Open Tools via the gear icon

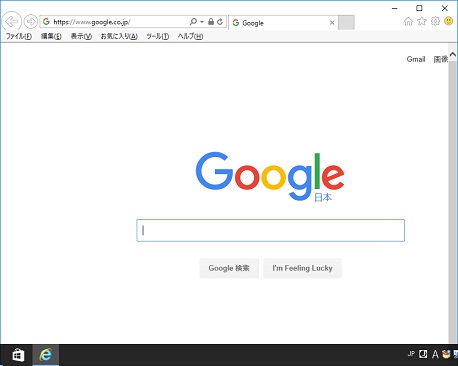tap(435, 22)
